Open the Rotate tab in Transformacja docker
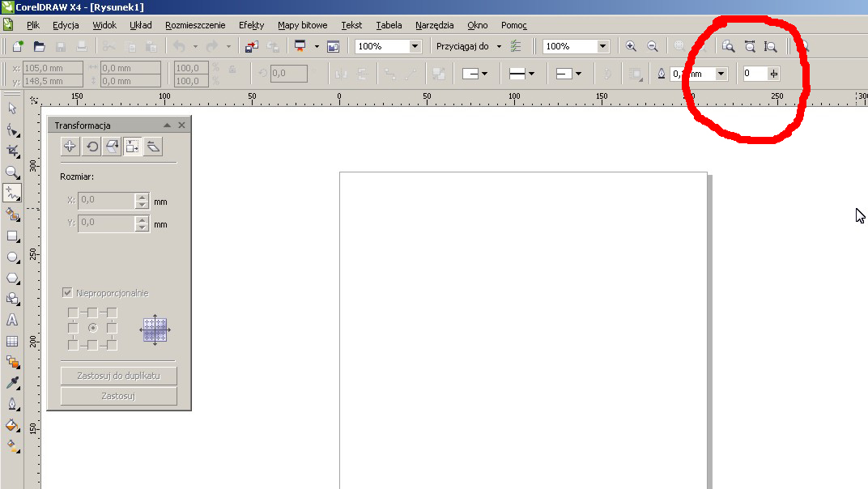Screen dimensions: 868x489 tap(92, 147)
